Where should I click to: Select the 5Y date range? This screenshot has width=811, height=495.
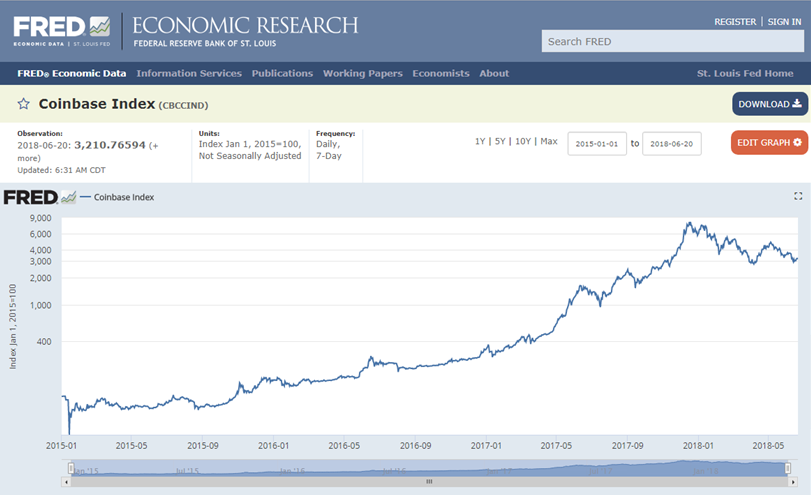pos(500,141)
